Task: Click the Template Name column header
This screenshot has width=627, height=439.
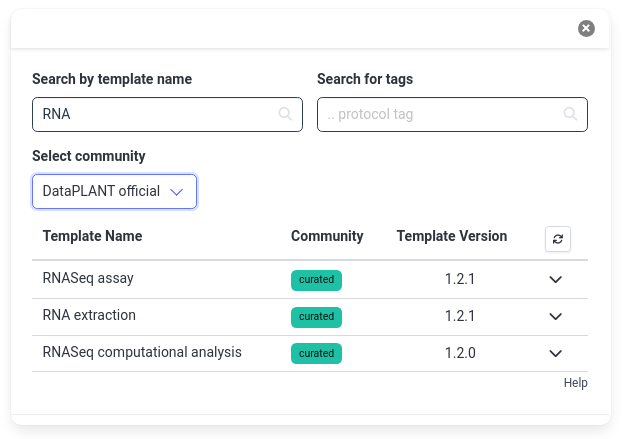Action: click(x=92, y=236)
